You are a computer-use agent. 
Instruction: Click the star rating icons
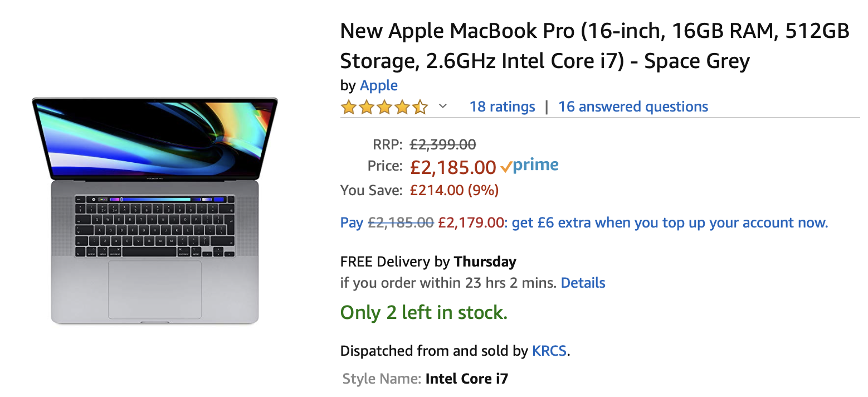pyautogui.click(x=384, y=107)
